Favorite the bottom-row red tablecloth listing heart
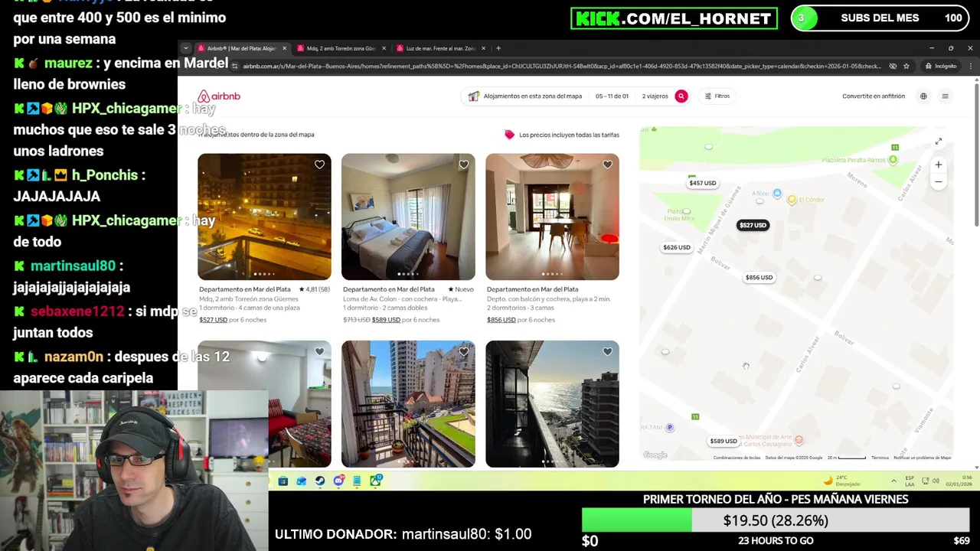The height and width of the screenshot is (551, 980). coord(319,352)
